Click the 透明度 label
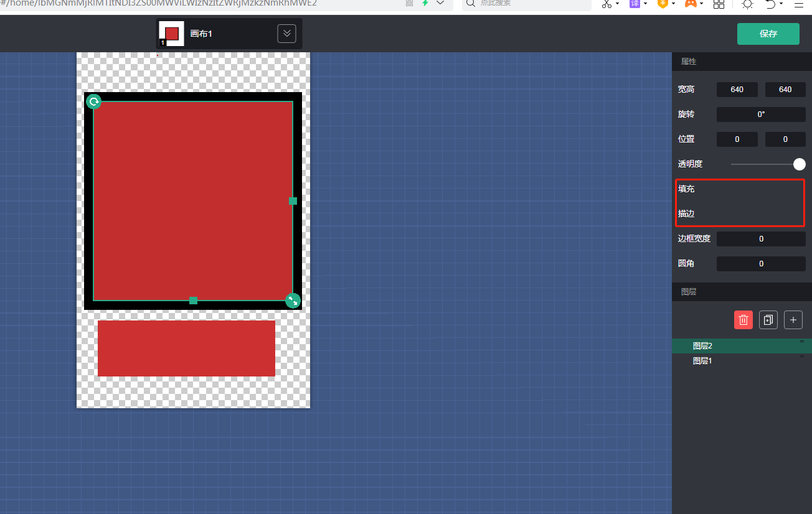 pos(690,164)
